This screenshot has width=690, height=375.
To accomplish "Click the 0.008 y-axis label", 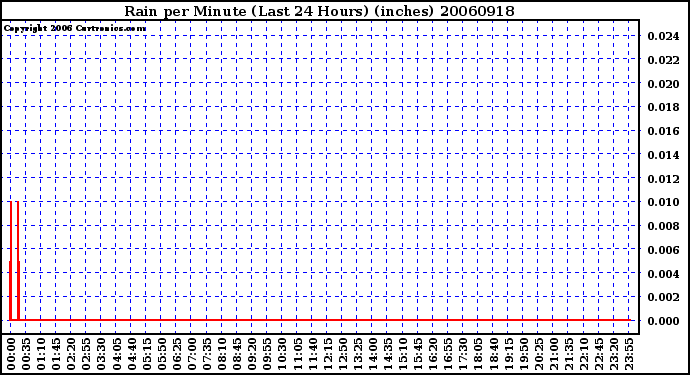I will click(663, 226).
